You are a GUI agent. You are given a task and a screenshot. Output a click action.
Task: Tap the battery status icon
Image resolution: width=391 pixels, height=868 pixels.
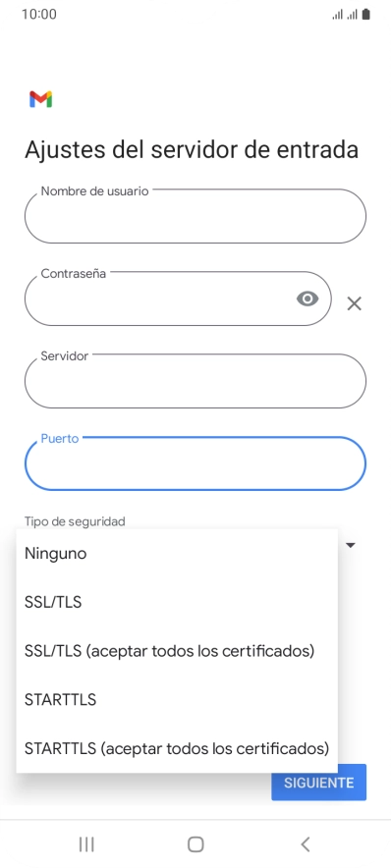point(365,15)
